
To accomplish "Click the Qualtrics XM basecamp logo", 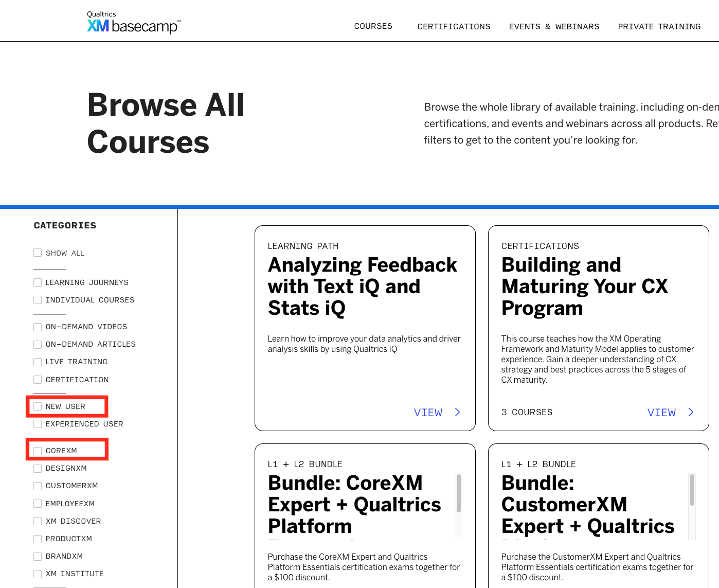I will coord(133,23).
